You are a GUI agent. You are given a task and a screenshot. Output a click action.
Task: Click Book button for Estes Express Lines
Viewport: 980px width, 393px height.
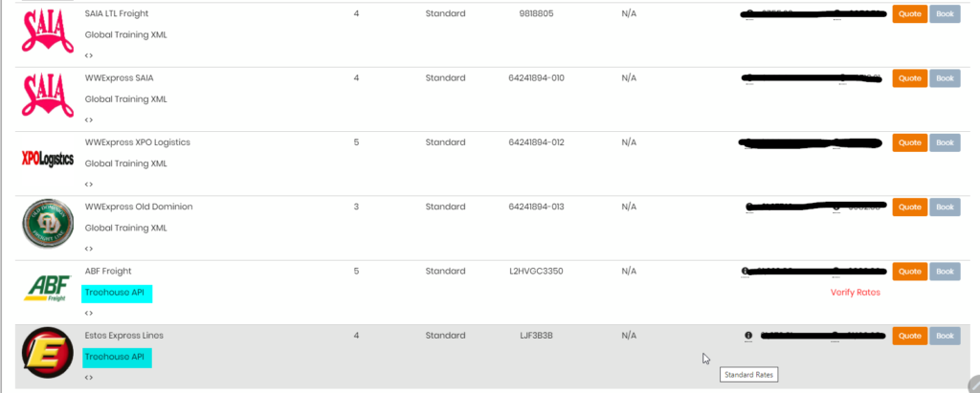pos(945,336)
